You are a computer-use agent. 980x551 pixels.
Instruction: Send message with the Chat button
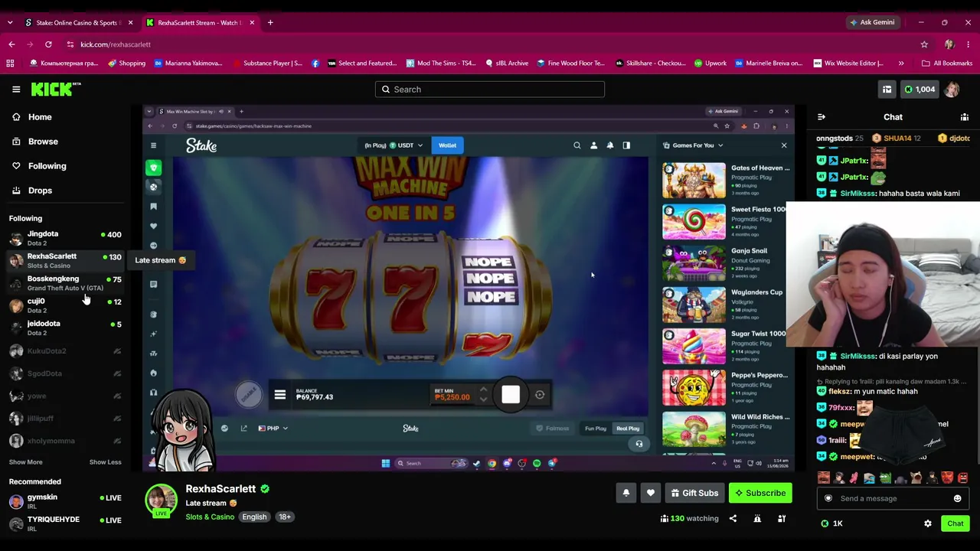(x=955, y=523)
